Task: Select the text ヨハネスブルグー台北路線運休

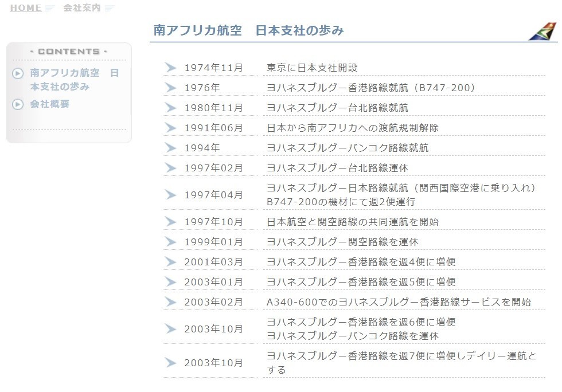Action: [x=337, y=168]
